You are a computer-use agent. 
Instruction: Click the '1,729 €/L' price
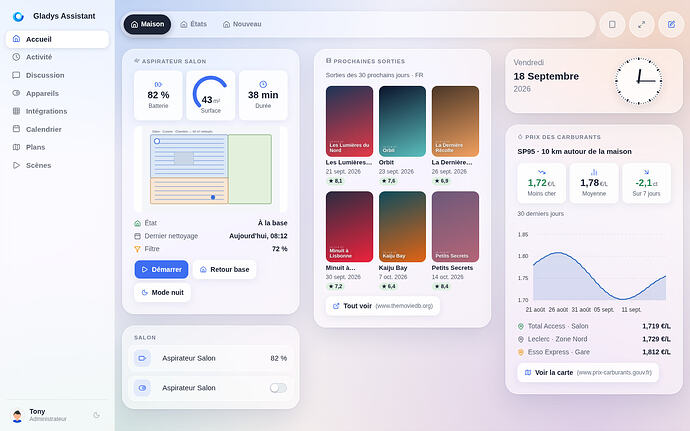tap(656, 339)
